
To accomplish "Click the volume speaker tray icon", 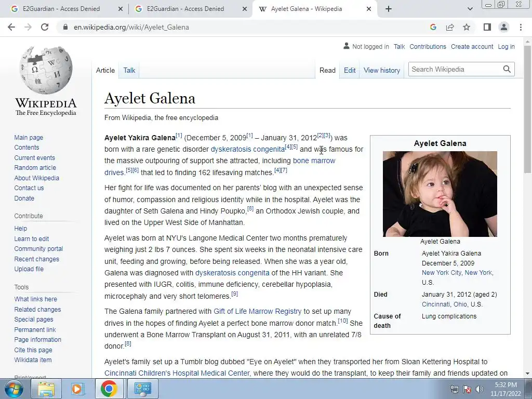I will [480, 389].
